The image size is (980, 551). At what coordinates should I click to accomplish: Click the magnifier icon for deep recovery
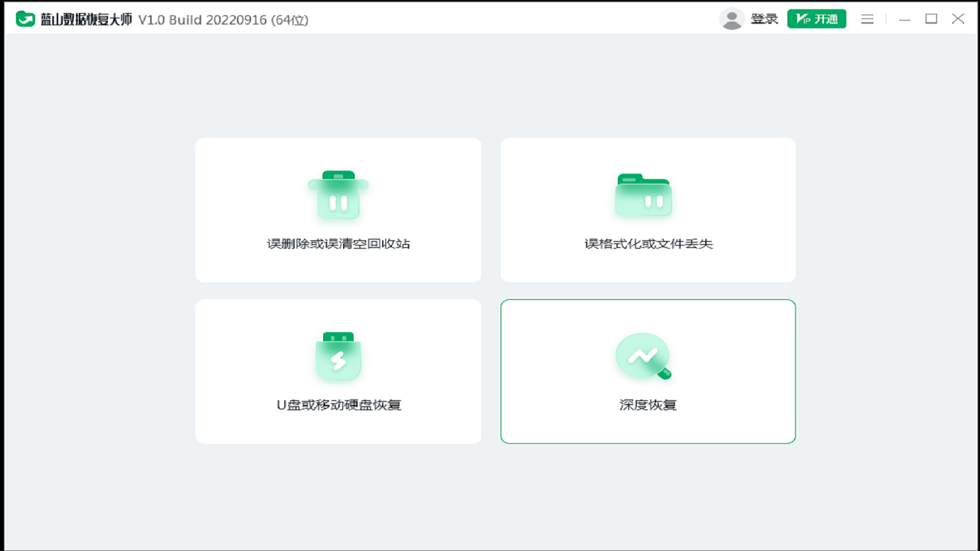click(643, 356)
